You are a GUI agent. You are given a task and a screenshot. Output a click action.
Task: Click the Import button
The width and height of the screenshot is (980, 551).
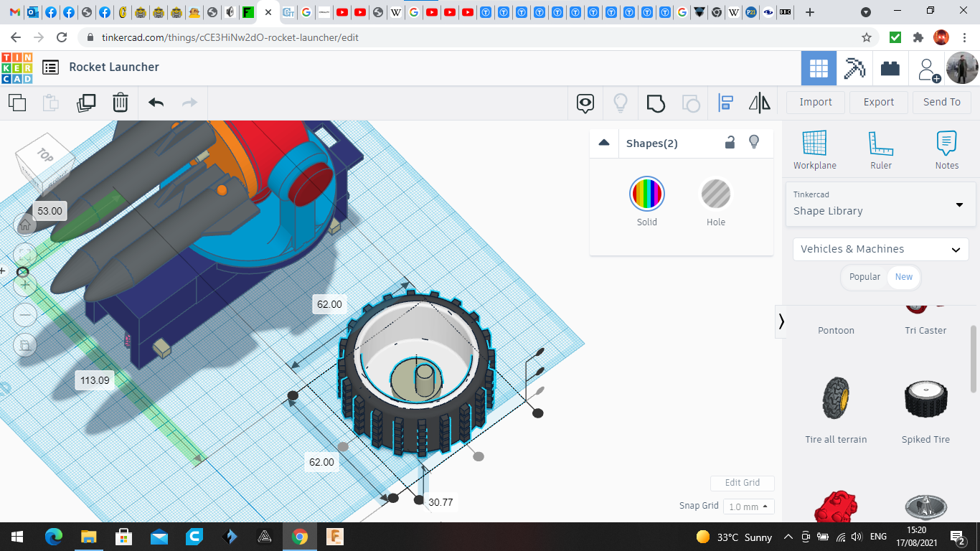(x=816, y=102)
